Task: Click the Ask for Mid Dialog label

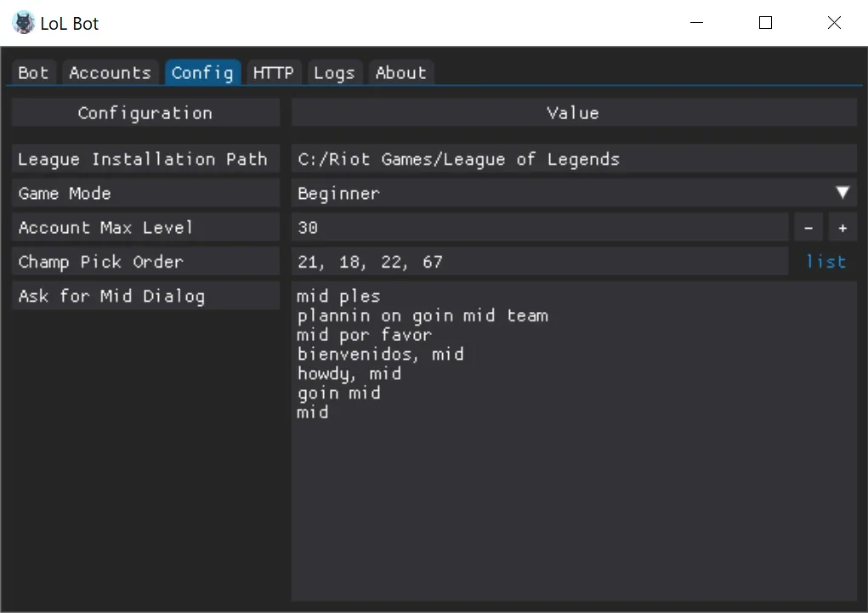Action: tap(145, 296)
